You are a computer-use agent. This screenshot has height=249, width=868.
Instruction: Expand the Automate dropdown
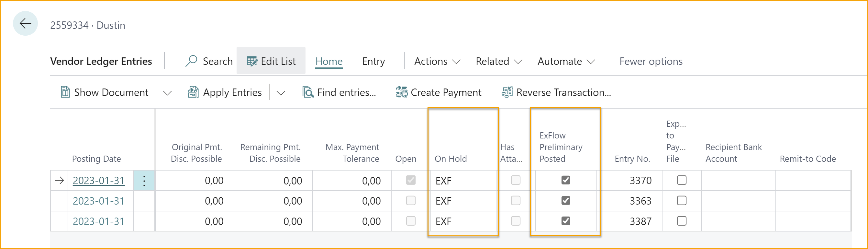[566, 61]
